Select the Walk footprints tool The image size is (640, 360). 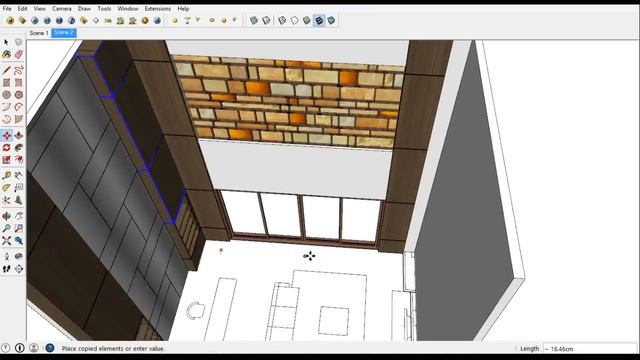6,269
